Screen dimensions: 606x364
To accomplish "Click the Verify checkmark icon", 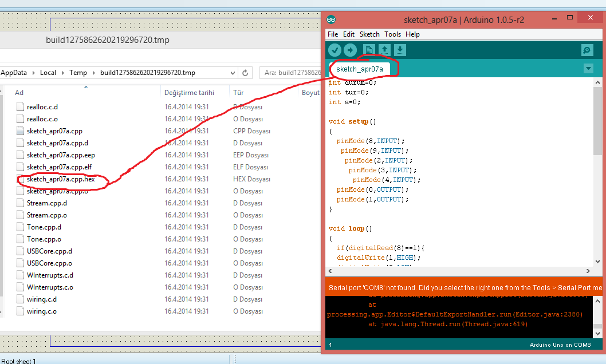I will click(335, 50).
